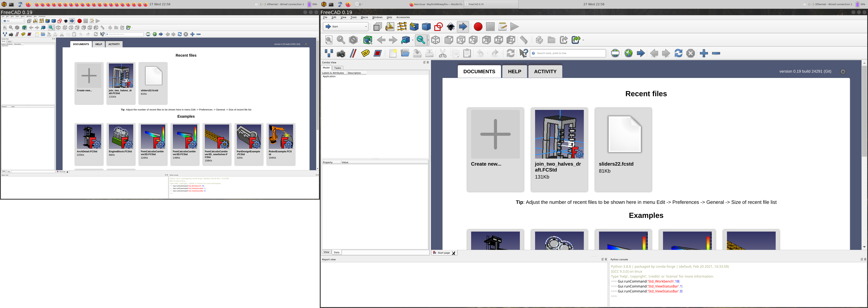Click the red circle-and-square icon in larger window

tap(438, 27)
